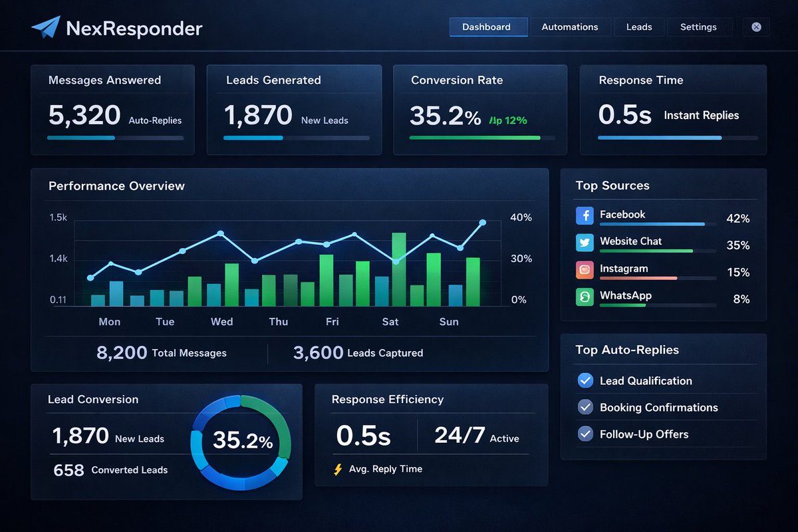The image size is (798, 532).
Task: Open the Dashboard tab
Action: tap(488, 27)
